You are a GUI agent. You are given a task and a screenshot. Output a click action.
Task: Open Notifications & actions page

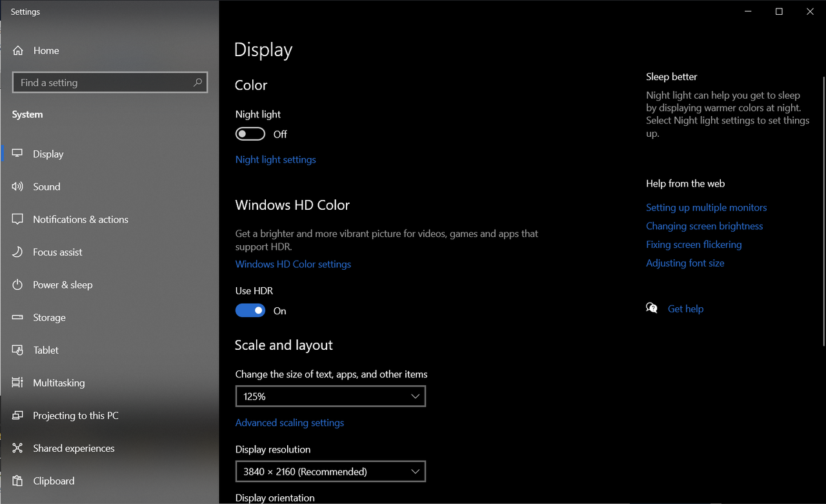(110, 219)
